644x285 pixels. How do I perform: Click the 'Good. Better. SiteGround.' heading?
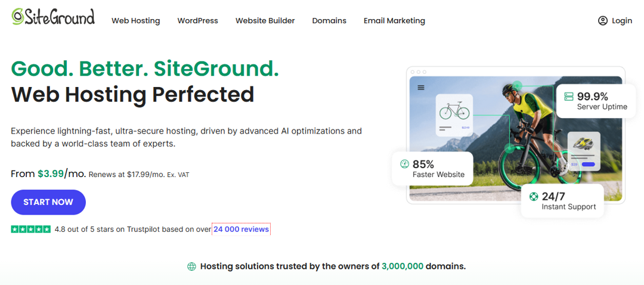[145, 69]
